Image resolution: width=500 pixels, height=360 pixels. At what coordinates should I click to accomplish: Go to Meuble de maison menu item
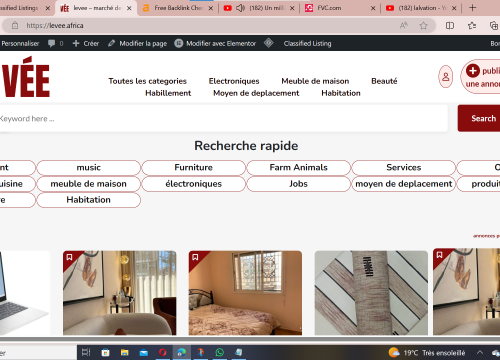[x=315, y=81]
